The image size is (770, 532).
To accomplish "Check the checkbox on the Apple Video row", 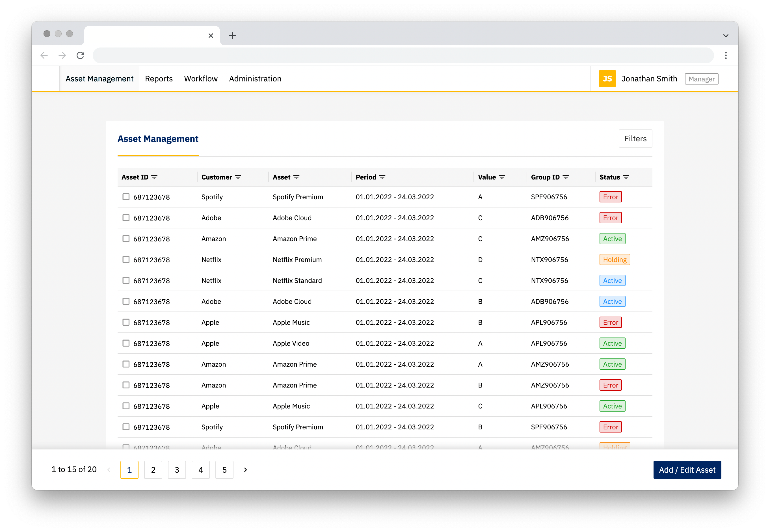I will point(126,343).
